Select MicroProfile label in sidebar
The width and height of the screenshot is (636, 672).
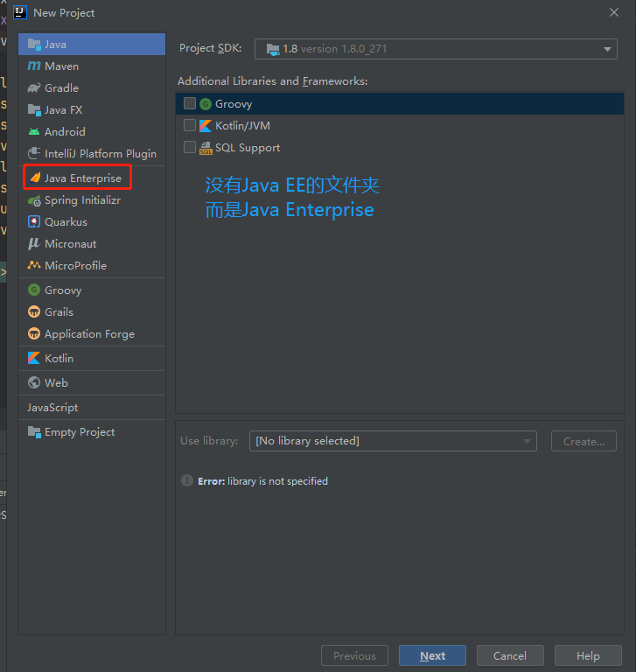[75, 266]
